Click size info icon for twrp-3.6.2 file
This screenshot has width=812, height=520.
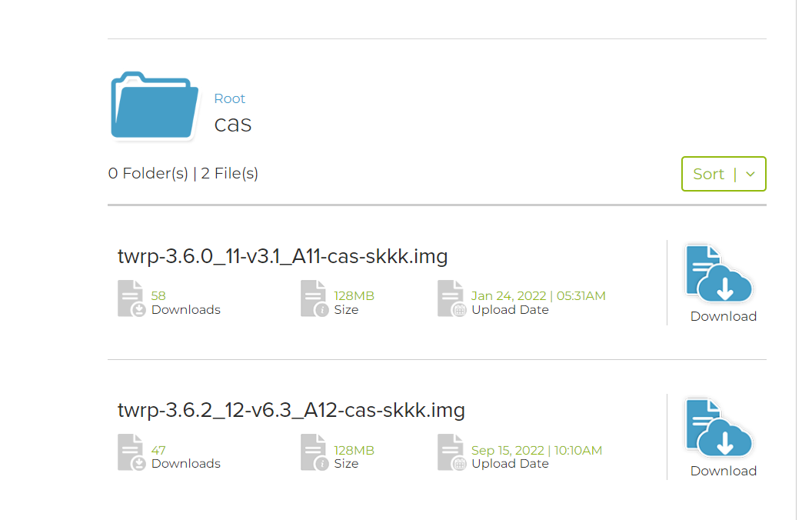314,452
